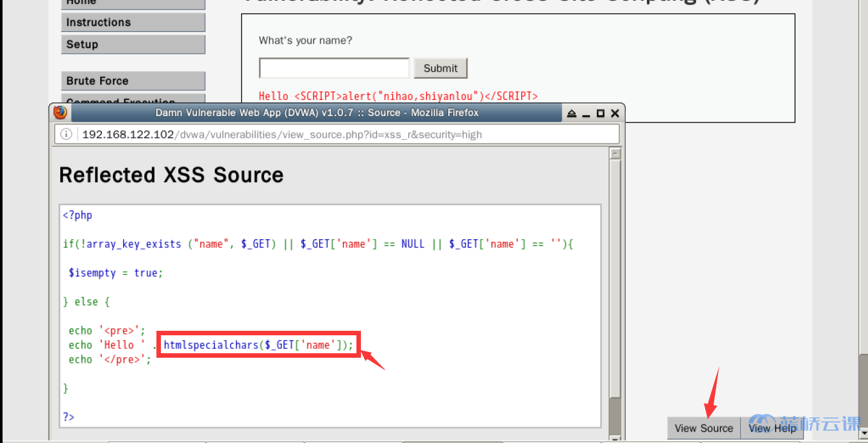Click the popup scrollbar up arrow
Image resolution: width=868 pixels, height=443 pixels.
[615, 154]
